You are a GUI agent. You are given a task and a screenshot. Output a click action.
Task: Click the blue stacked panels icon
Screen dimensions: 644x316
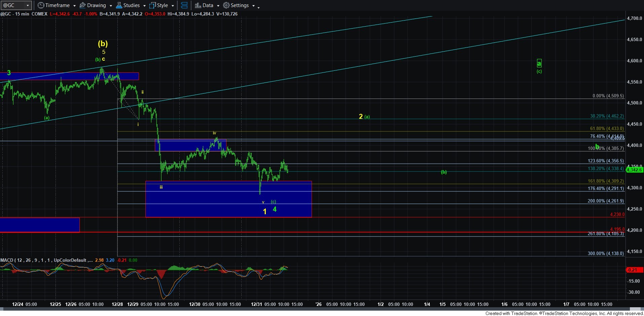pyautogui.click(x=184, y=5)
